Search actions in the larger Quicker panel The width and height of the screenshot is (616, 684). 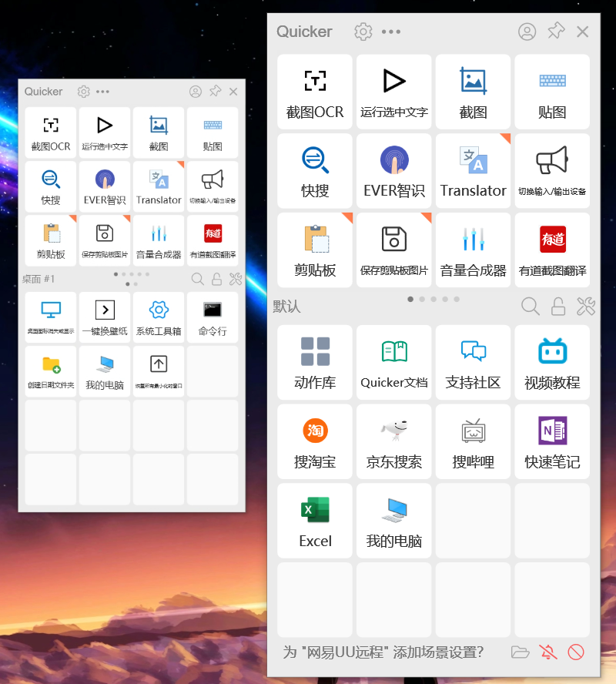pos(530,307)
